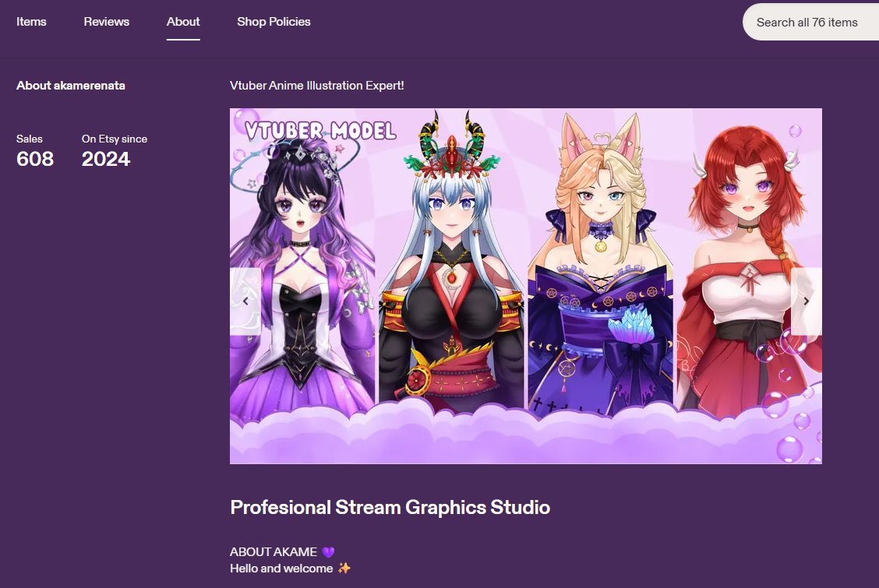Click the 'On Etsy since' label
The width and height of the screenshot is (879, 588).
[115, 139]
